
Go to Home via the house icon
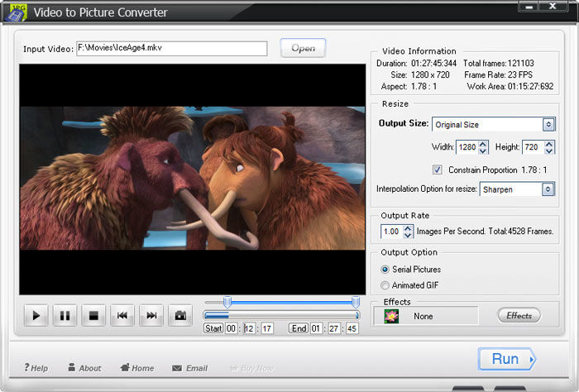[x=136, y=368]
